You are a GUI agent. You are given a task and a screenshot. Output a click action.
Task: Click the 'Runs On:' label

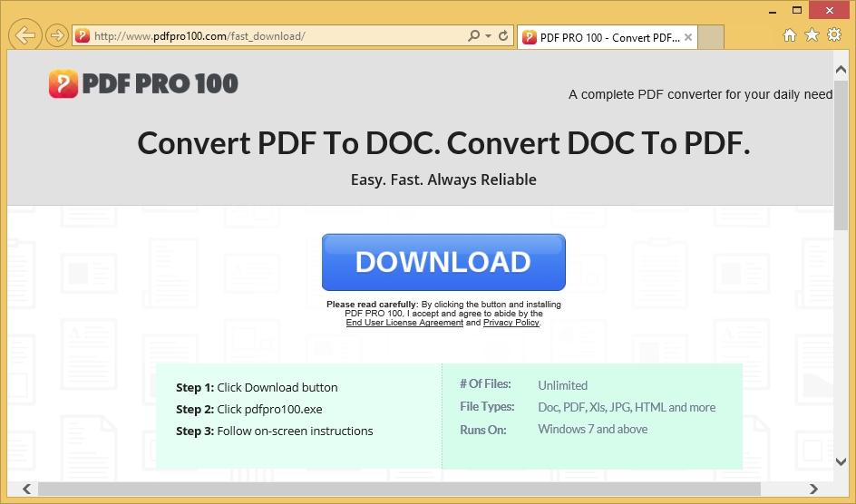pos(483,430)
